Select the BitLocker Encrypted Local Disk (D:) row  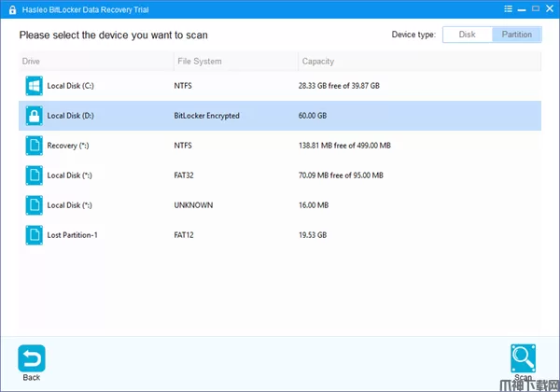pyautogui.click(x=280, y=116)
